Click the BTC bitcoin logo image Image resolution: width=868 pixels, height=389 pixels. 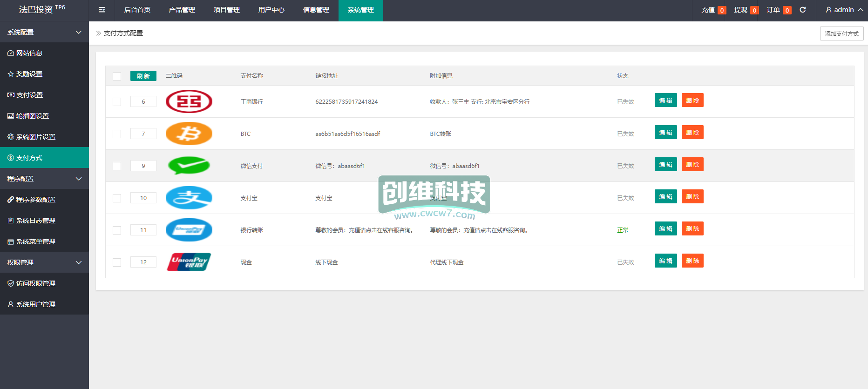click(x=189, y=134)
